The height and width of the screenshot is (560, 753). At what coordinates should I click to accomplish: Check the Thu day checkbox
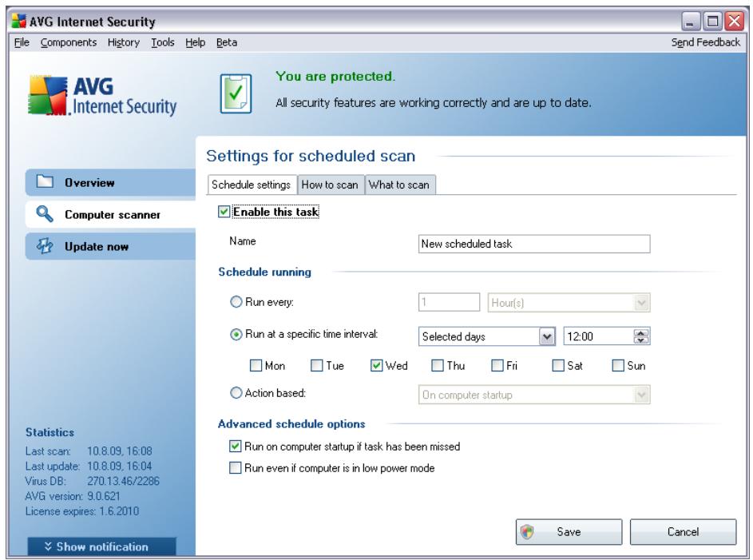coord(437,366)
